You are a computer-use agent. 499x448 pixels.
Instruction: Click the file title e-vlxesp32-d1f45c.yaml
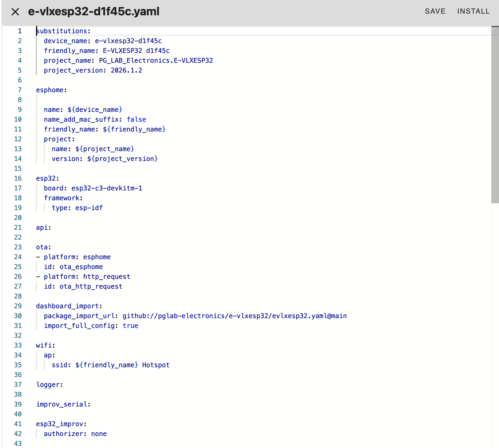pyautogui.click(x=94, y=11)
